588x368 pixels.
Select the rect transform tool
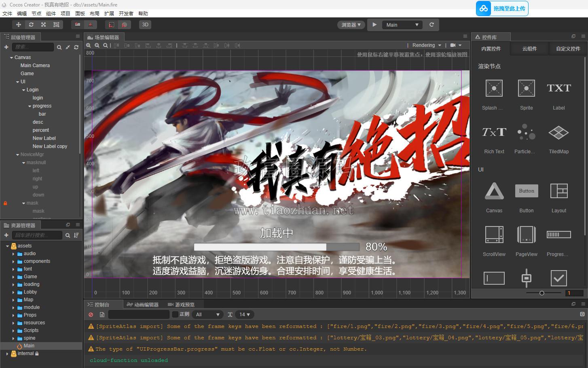coord(56,25)
